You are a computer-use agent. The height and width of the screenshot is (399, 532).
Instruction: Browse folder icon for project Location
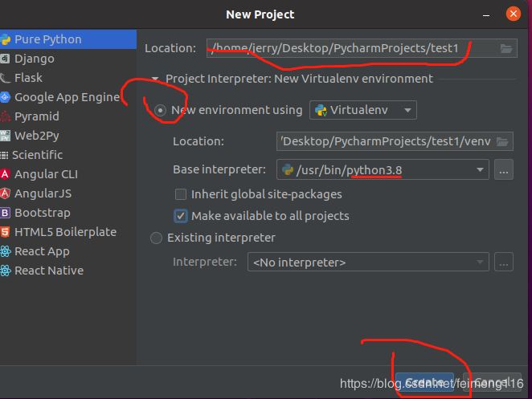(x=506, y=49)
